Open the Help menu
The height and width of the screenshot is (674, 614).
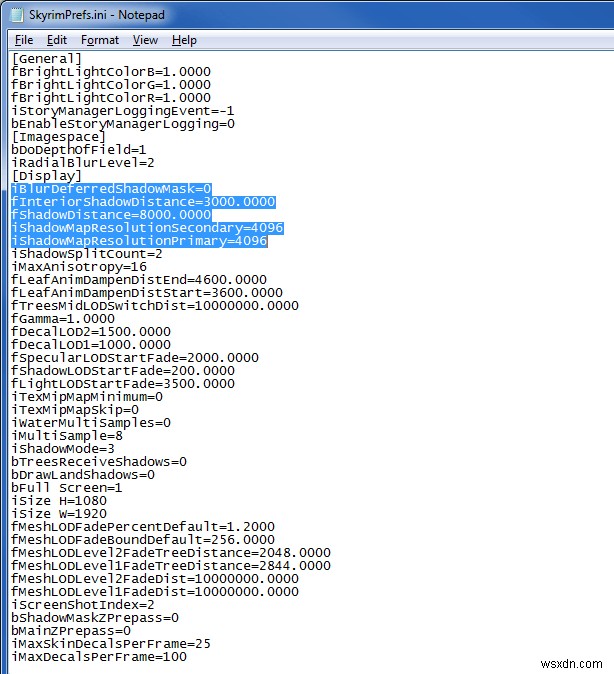point(184,40)
